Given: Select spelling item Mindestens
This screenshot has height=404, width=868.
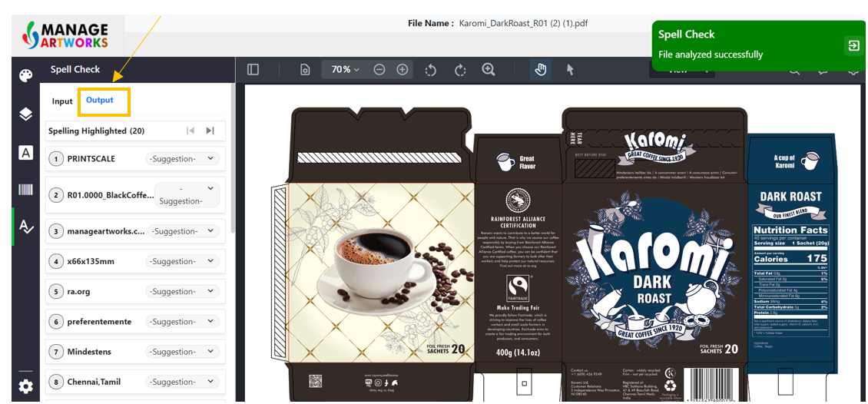Looking at the screenshot, I should click(x=89, y=352).
